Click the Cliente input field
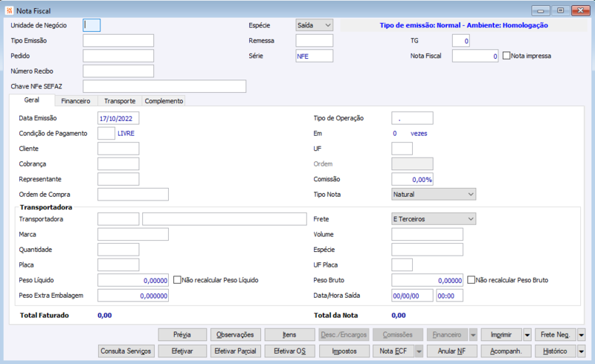This screenshot has height=364, width=595. pyautogui.click(x=118, y=149)
